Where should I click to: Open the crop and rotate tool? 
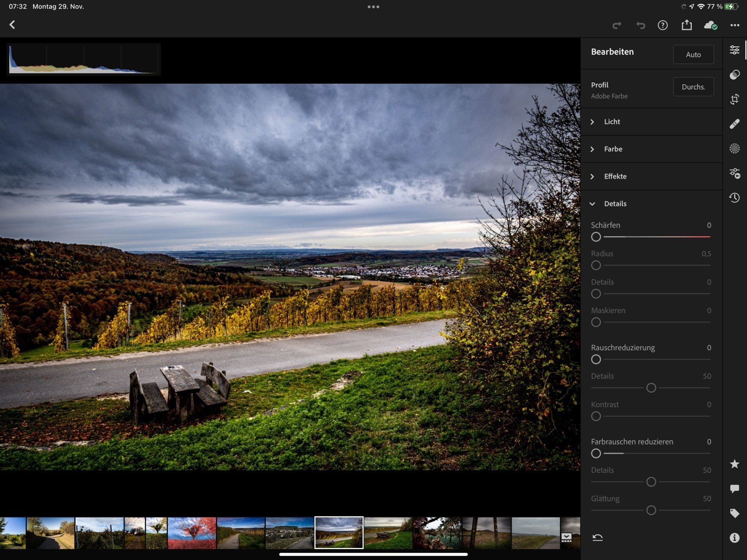734,99
